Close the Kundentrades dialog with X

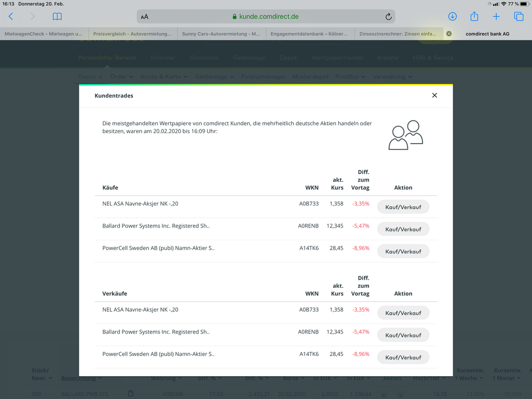point(435,95)
